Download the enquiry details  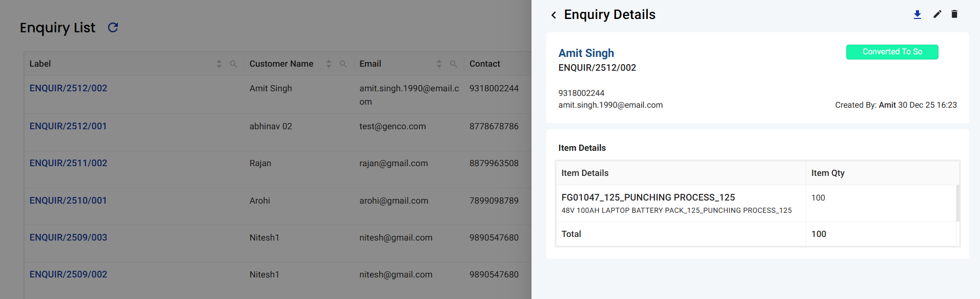coord(917,14)
